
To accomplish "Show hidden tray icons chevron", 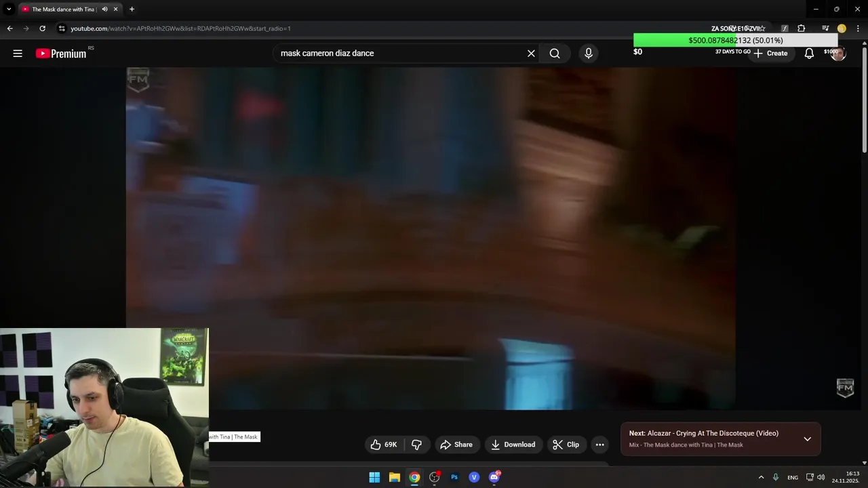I will [x=761, y=477].
